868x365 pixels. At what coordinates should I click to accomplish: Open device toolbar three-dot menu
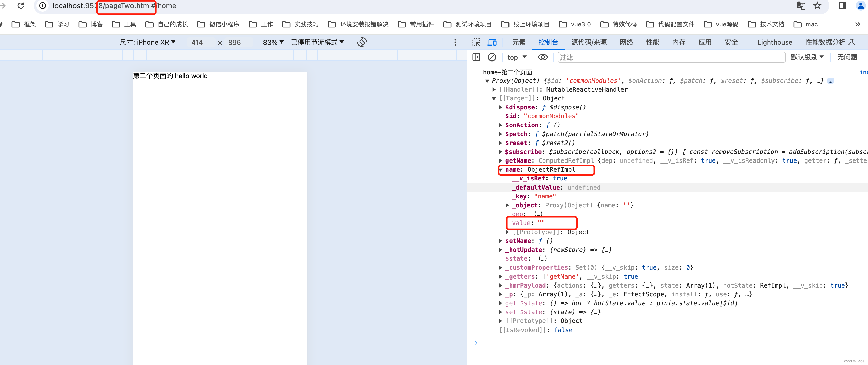(455, 42)
